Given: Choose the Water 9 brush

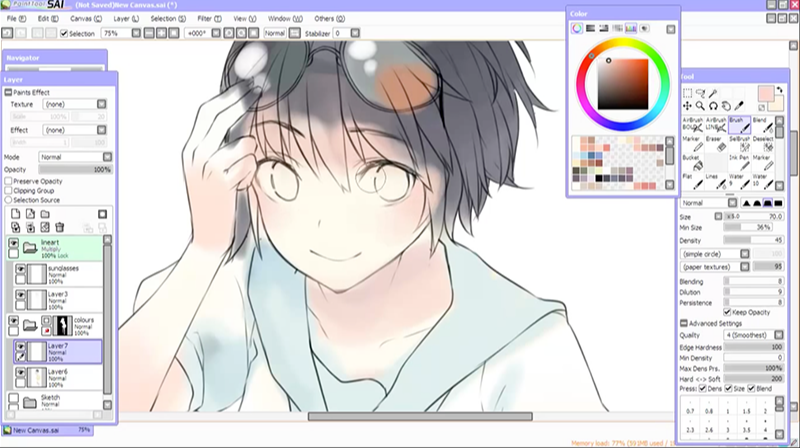Looking at the screenshot, I should pyautogui.click(x=740, y=182).
